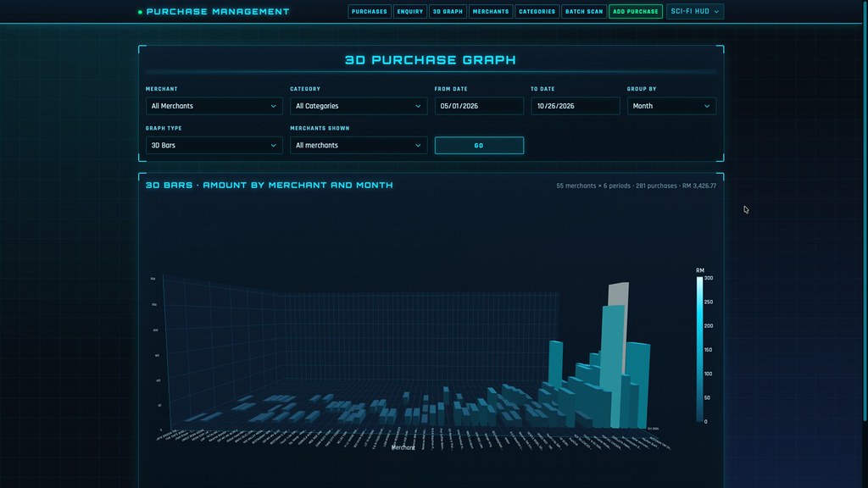This screenshot has height=488, width=868.
Task: Click the page's vertical scrollbar
Action: point(865,210)
